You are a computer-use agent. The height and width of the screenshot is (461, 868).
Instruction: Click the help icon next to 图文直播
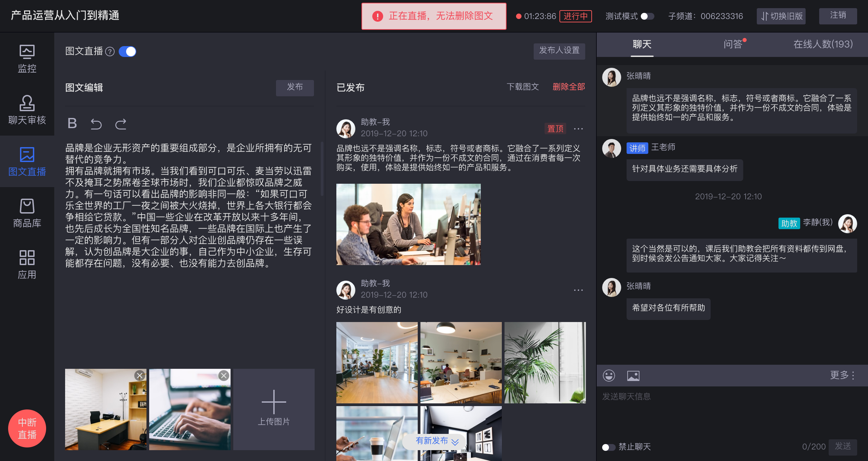[x=110, y=52]
